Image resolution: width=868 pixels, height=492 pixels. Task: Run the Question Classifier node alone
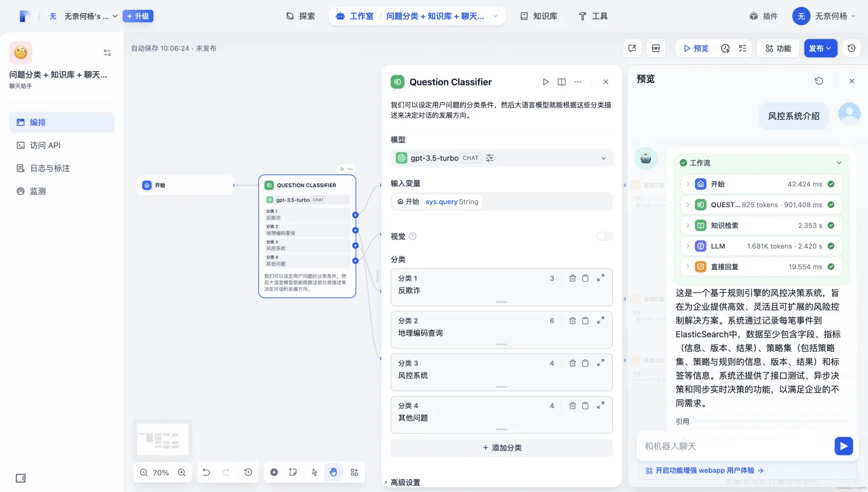pyautogui.click(x=546, y=82)
